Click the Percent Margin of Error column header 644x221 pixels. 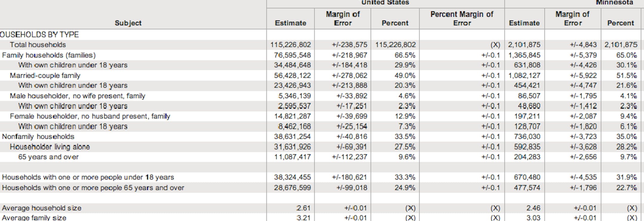click(462, 18)
